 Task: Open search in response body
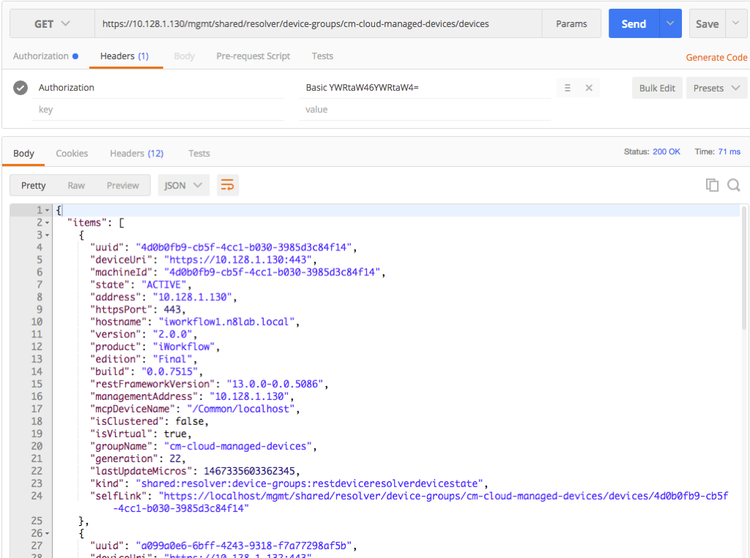click(733, 185)
